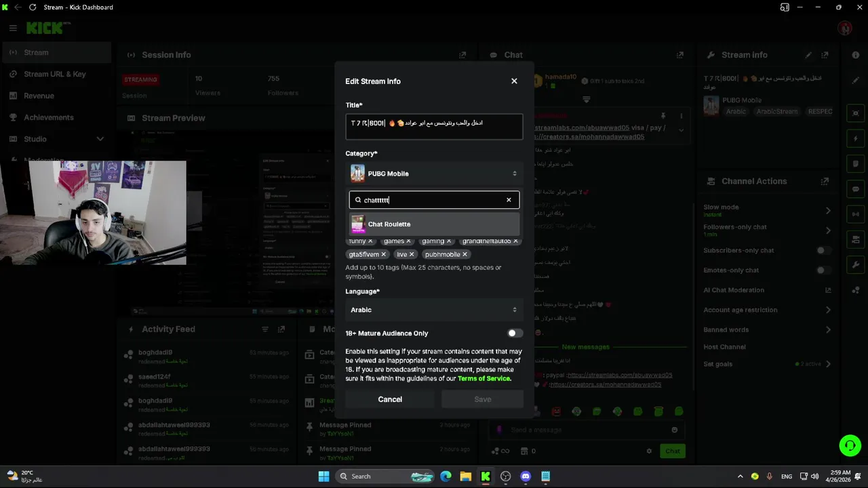868x488 pixels.
Task: Click the category search box
Action: click(434, 200)
